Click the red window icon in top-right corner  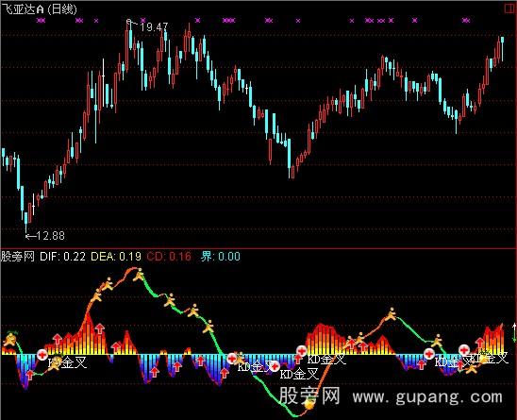click(509, 8)
